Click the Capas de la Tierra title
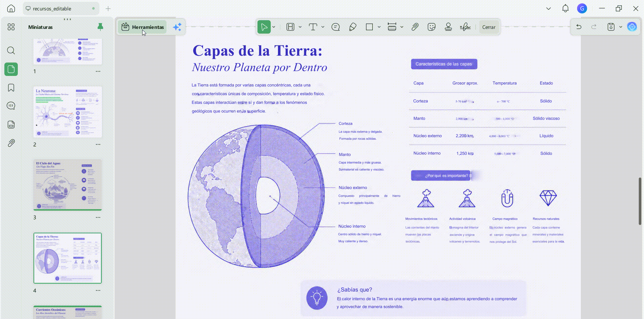The height and width of the screenshot is (319, 644). coord(257,51)
